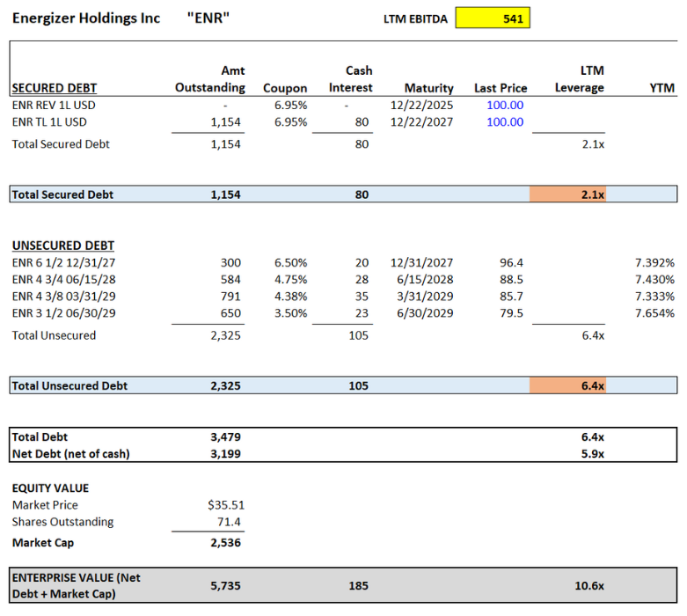Screen dimensions: 687x616
Task: Click the 'LTM EBITDA' label
Action: pos(415,19)
